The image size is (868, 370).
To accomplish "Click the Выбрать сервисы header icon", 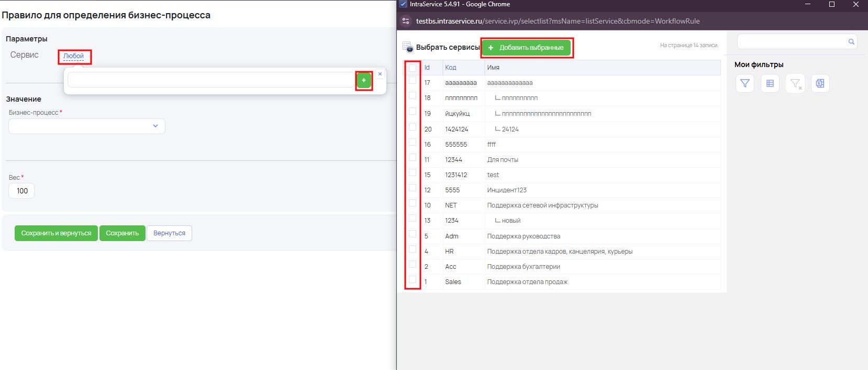I will 408,47.
